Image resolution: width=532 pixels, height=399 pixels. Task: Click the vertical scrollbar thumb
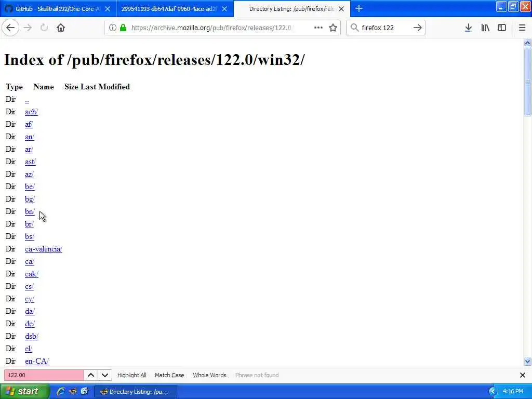coord(527,82)
